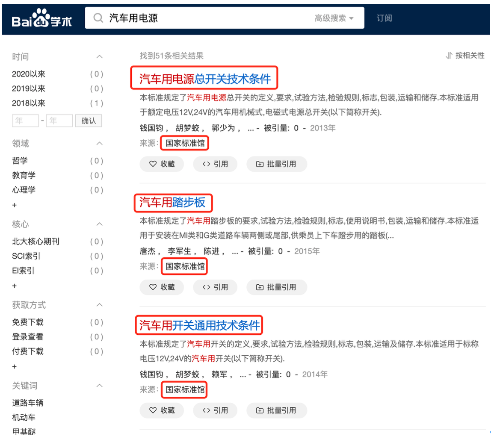Click 找到51条相关结果 result count text

click(172, 56)
